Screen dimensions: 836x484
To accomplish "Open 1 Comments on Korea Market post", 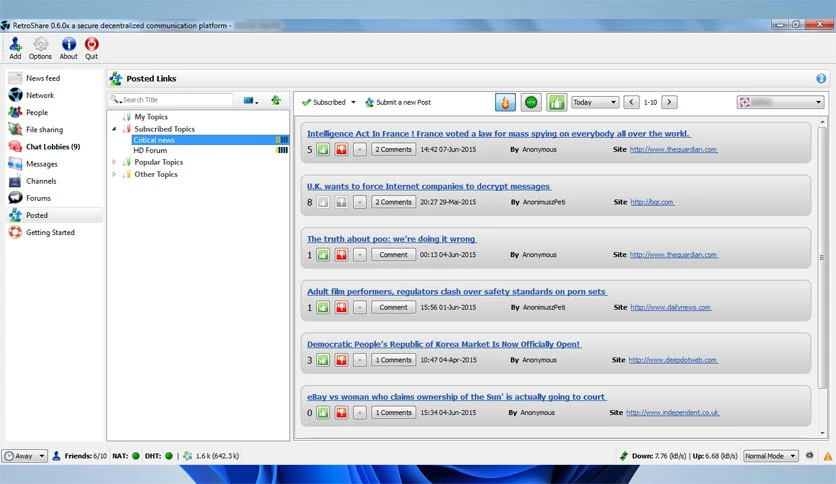I will 393,360.
